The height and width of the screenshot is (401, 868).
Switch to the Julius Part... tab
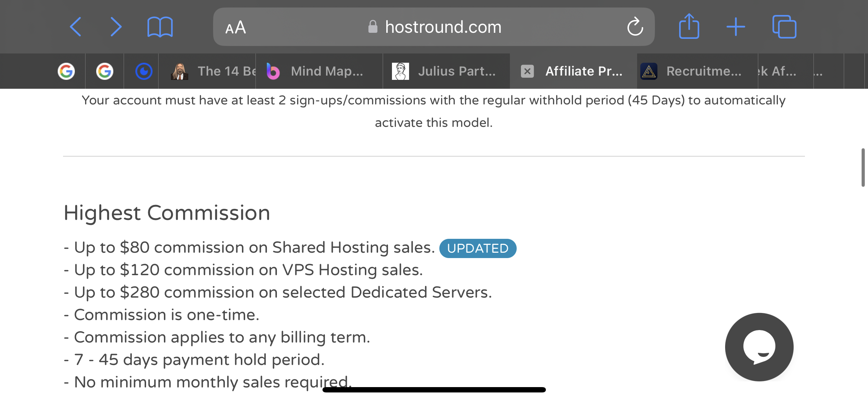click(446, 71)
